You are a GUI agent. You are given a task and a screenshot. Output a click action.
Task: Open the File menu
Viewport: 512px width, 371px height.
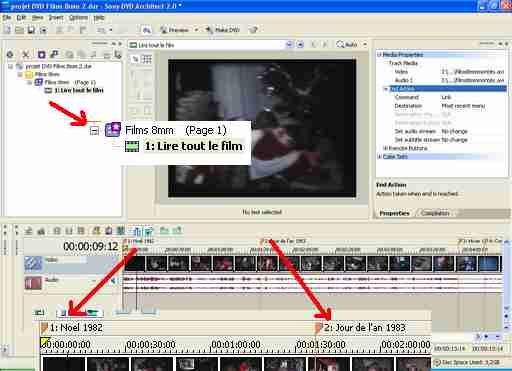coord(7,18)
